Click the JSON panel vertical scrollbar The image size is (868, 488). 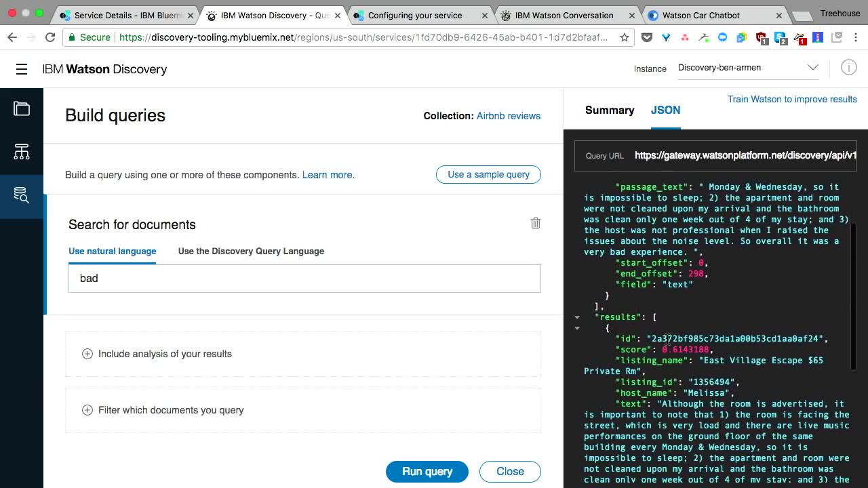tap(853, 296)
